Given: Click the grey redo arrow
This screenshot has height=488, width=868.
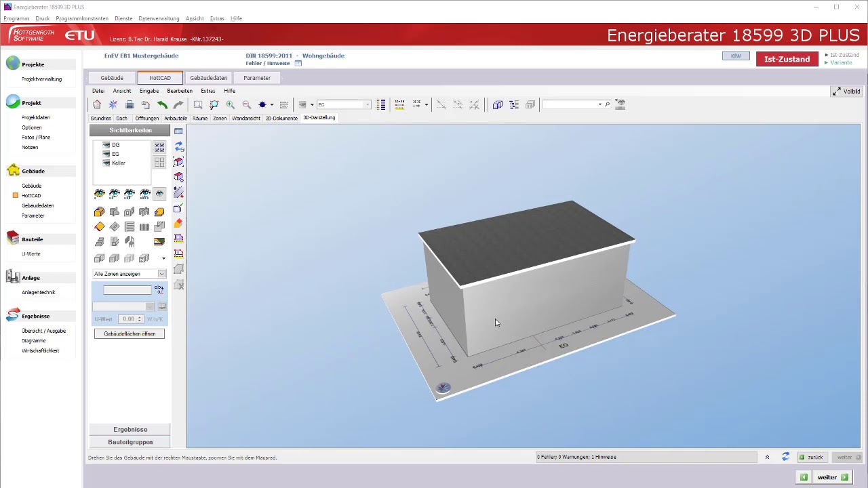Looking at the screenshot, I should 178,104.
